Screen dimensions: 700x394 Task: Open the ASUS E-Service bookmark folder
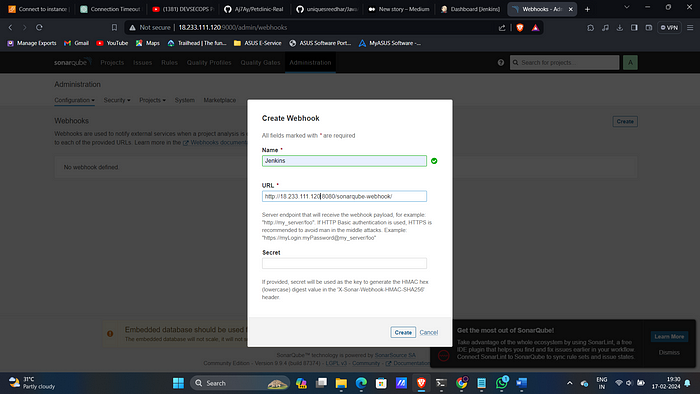[x=258, y=43]
